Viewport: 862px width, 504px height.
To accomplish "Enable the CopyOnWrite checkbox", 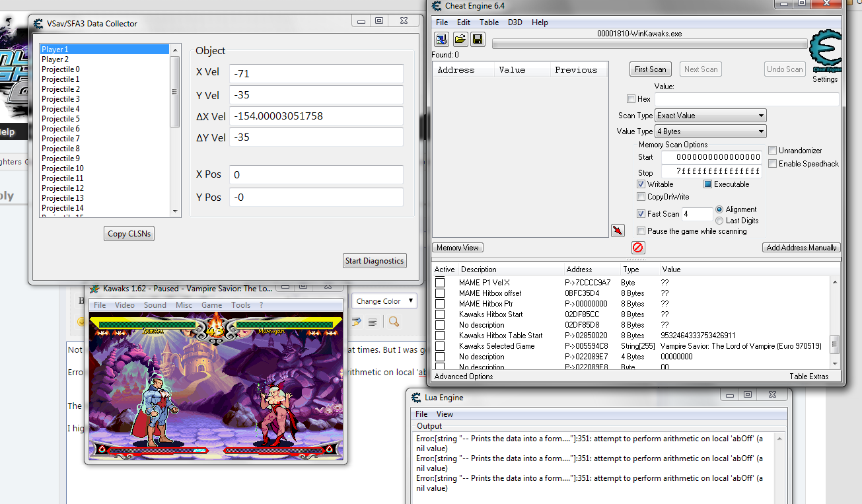I will coord(641,197).
